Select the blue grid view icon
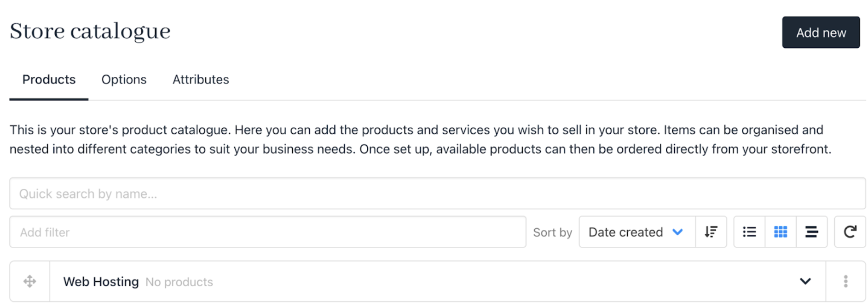 pyautogui.click(x=780, y=232)
